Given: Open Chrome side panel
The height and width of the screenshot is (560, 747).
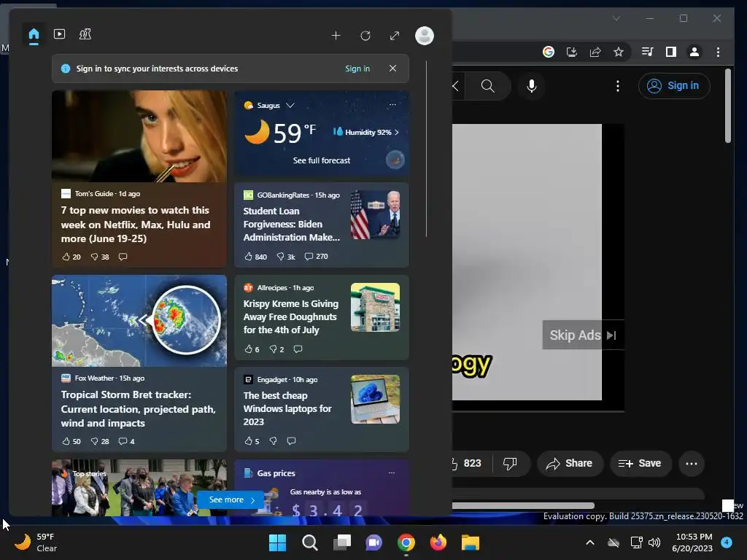Looking at the screenshot, I should 671,52.
